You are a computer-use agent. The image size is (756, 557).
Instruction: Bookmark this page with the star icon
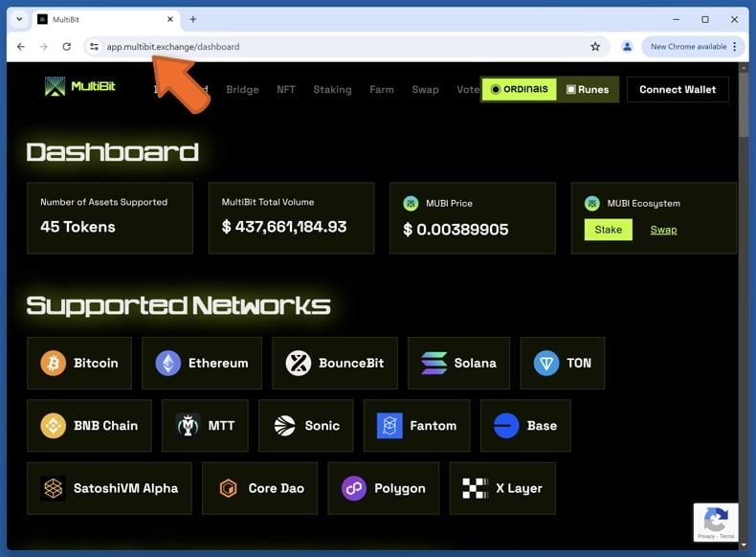pyautogui.click(x=595, y=46)
